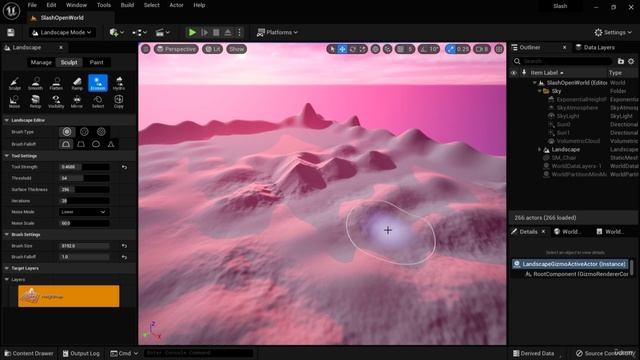Open the Settings dropdown
This screenshot has height=360, width=640.
613,32
